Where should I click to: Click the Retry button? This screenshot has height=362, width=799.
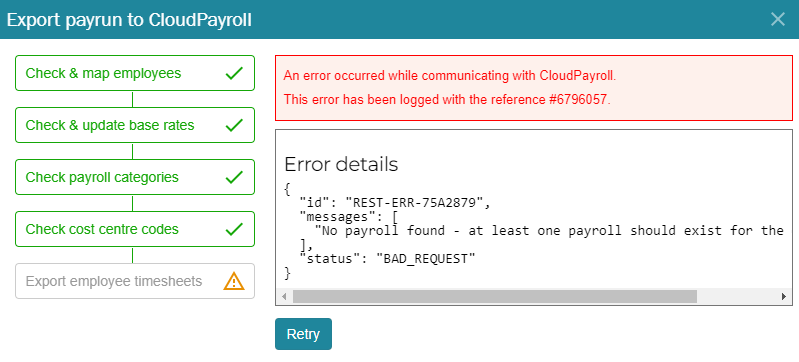(303, 334)
